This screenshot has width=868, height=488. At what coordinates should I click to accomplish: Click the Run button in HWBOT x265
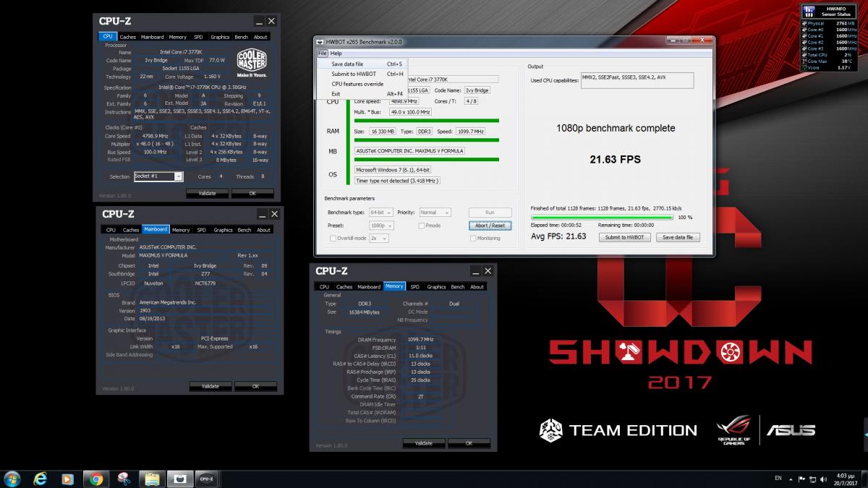490,213
